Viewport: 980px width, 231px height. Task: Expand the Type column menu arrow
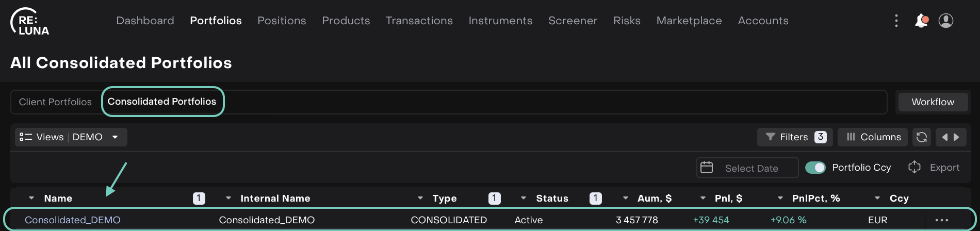click(x=420, y=199)
